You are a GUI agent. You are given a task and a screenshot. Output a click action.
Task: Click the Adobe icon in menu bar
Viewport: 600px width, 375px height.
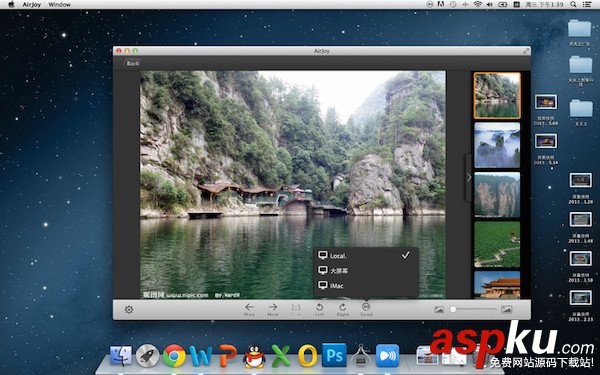click(441, 4)
